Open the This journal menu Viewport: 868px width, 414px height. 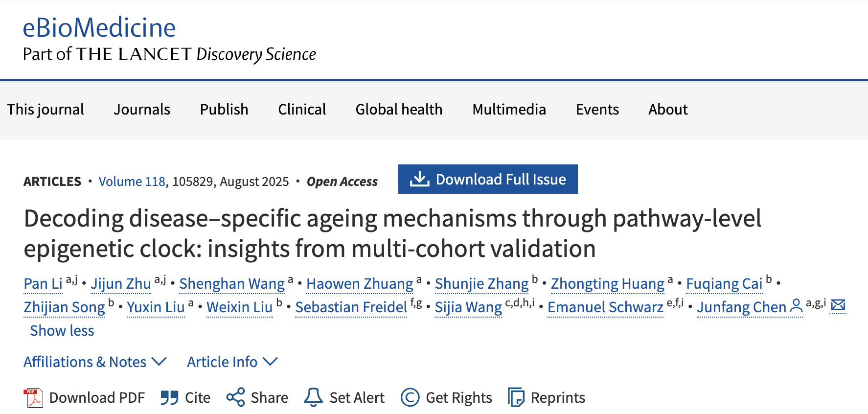[x=46, y=109]
